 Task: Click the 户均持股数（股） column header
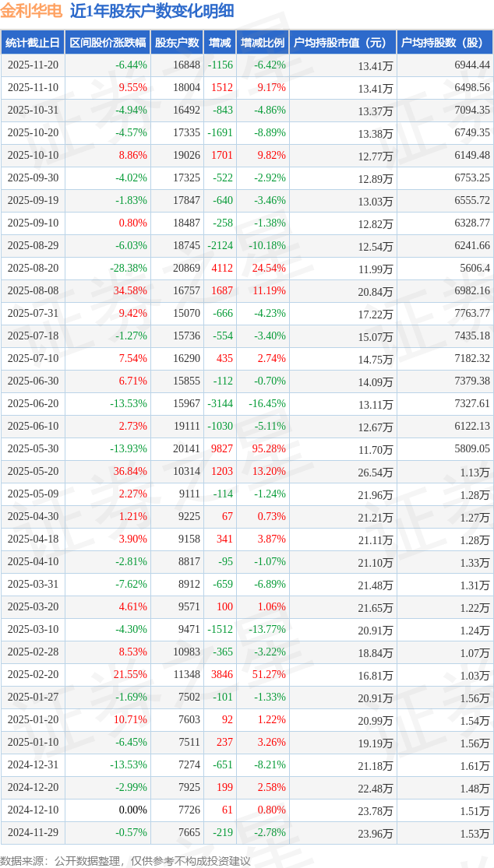pyautogui.click(x=444, y=43)
